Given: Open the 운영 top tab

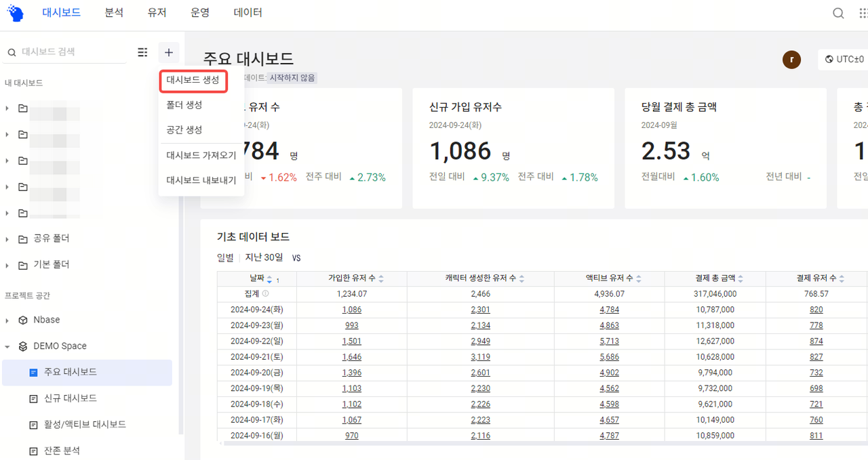Looking at the screenshot, I should point(200,13).
